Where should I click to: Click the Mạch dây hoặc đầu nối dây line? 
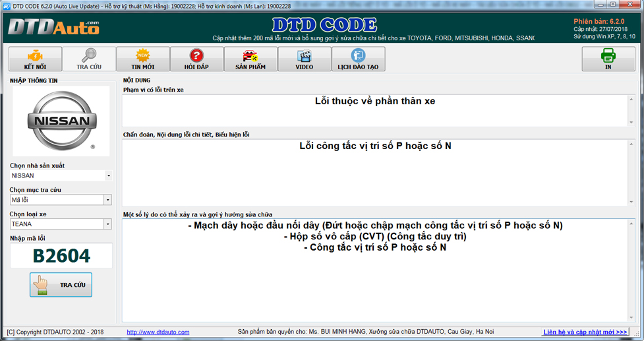click(x=375, y=226)
